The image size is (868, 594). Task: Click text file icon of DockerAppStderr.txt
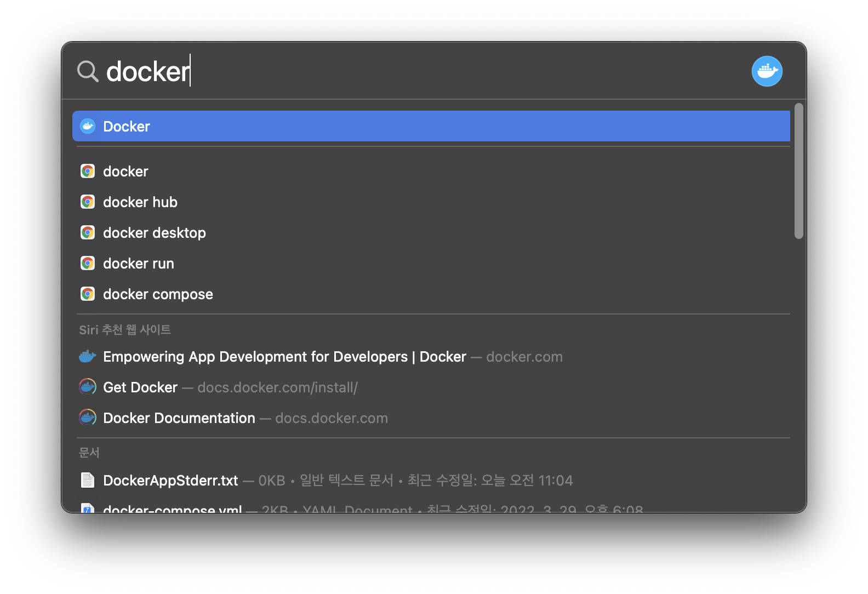tap(88, 481)
